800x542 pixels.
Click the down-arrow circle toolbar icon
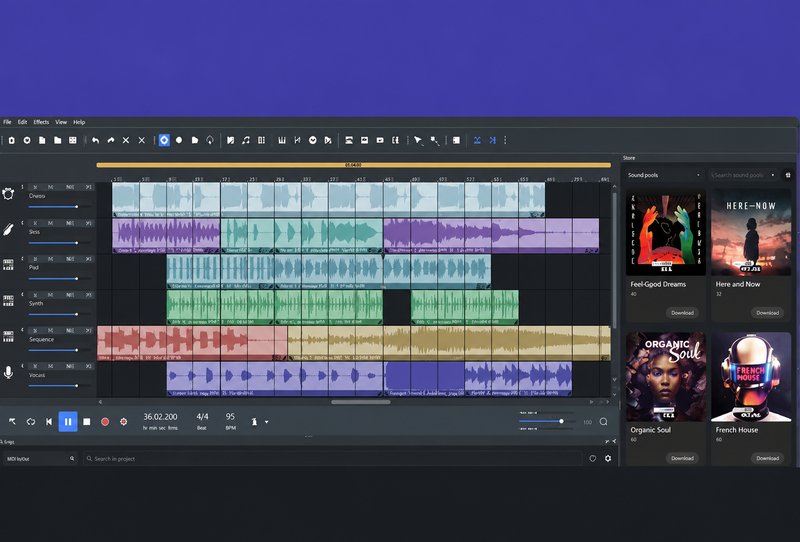pyautogui.click(x=313, y=140)
